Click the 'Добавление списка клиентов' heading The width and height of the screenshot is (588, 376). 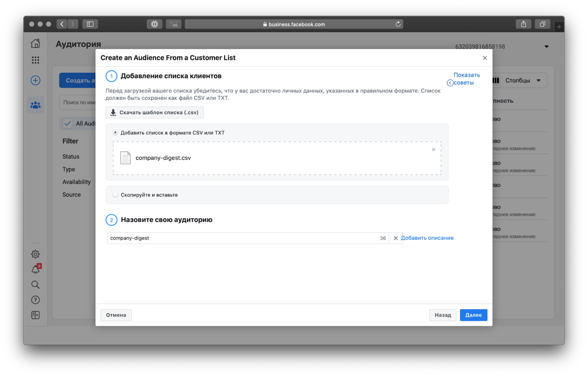[171, 76]
